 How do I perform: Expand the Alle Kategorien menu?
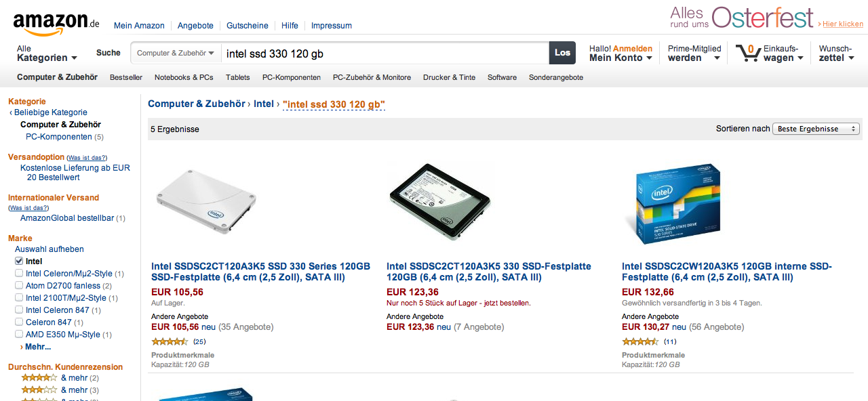(46, 54)
